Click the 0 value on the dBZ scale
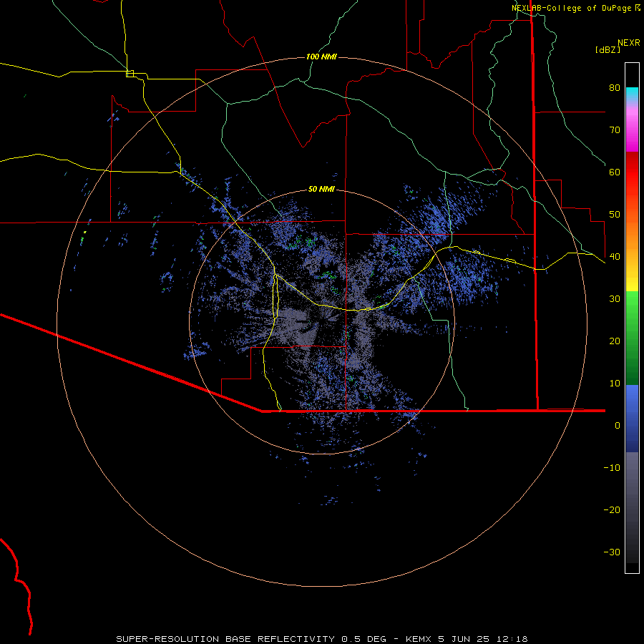The height and width of the screenshot is (644, 644). [x=618, y=426]
